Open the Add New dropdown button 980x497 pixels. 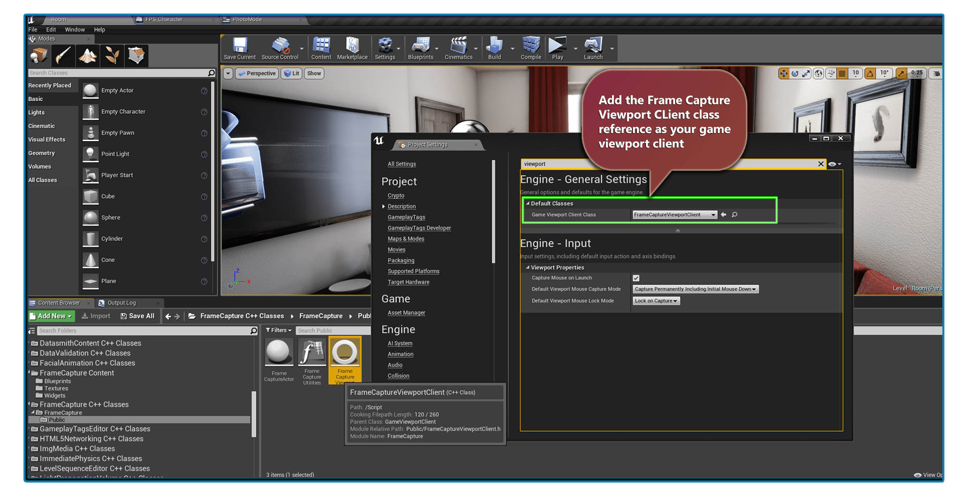pos(52,316)
